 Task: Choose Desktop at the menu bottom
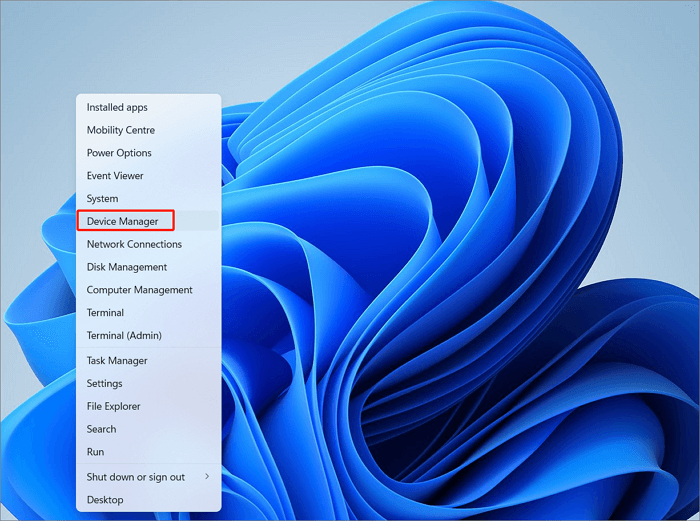(x=105, y=500)
